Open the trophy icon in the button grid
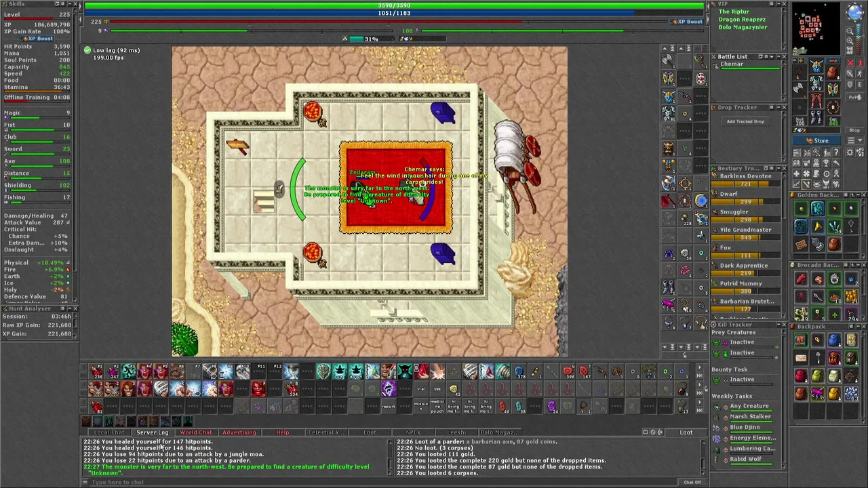 tap(826, 163)
